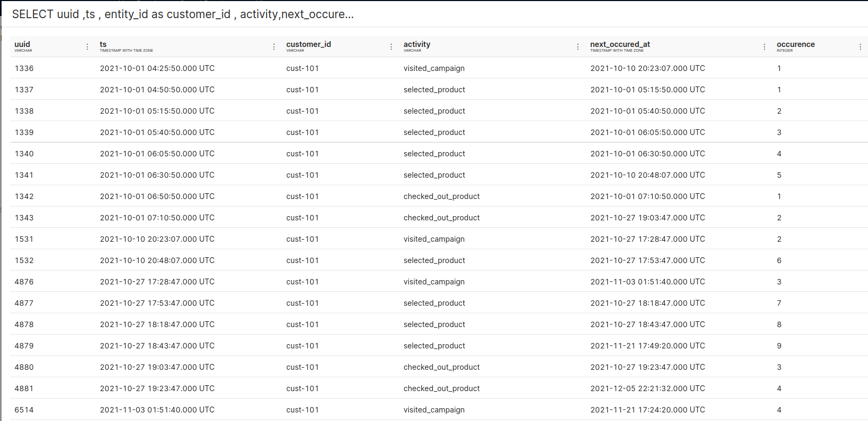Select uuid cell 1338
This screenshot has height=421, width=868.
coord(24,111)
